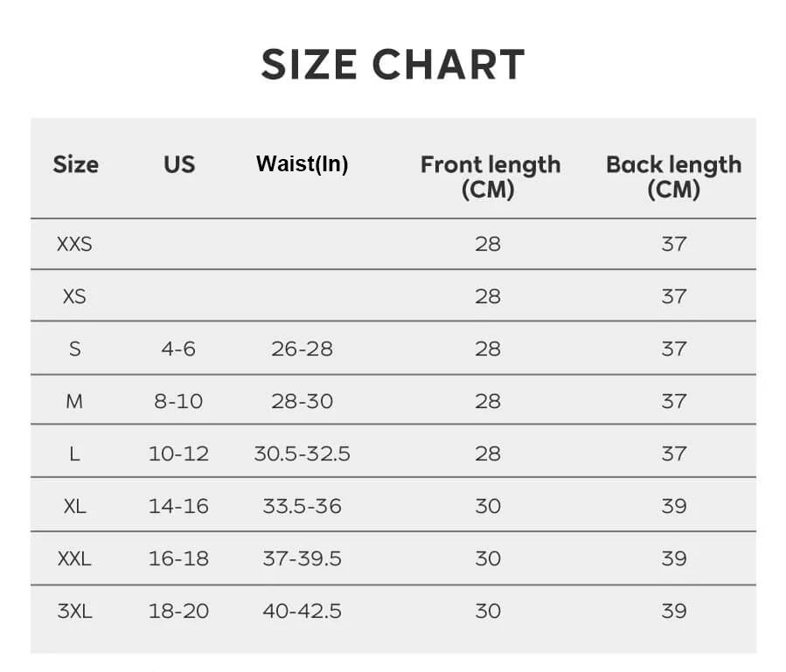Click the M size row label
Screen dimensions: 786x672
(74, 401)
